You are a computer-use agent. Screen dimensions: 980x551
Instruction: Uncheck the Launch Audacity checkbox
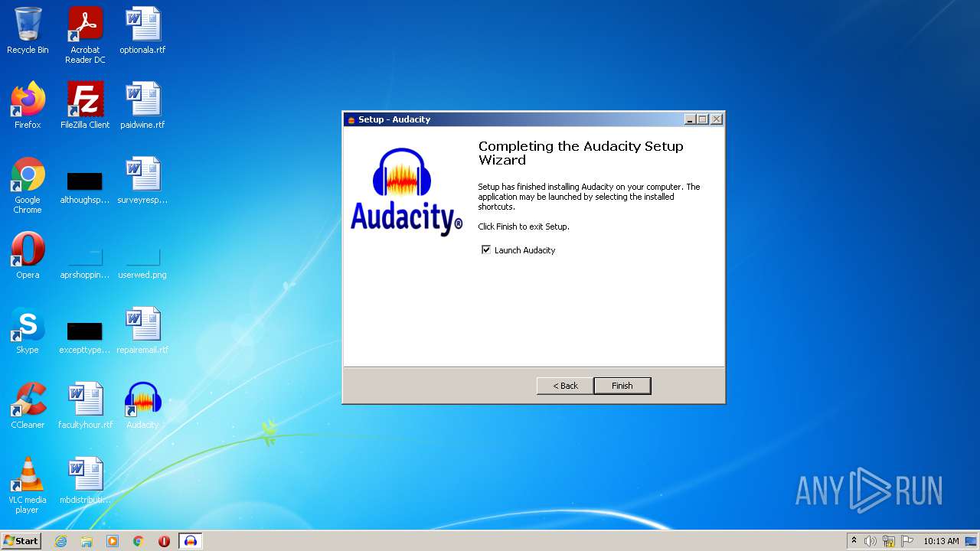click(x=485, y=250)
